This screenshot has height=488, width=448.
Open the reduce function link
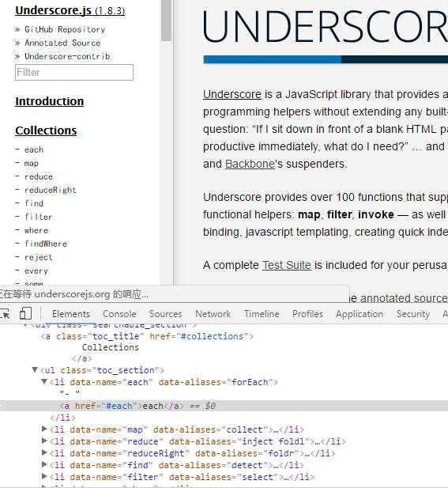39,176
